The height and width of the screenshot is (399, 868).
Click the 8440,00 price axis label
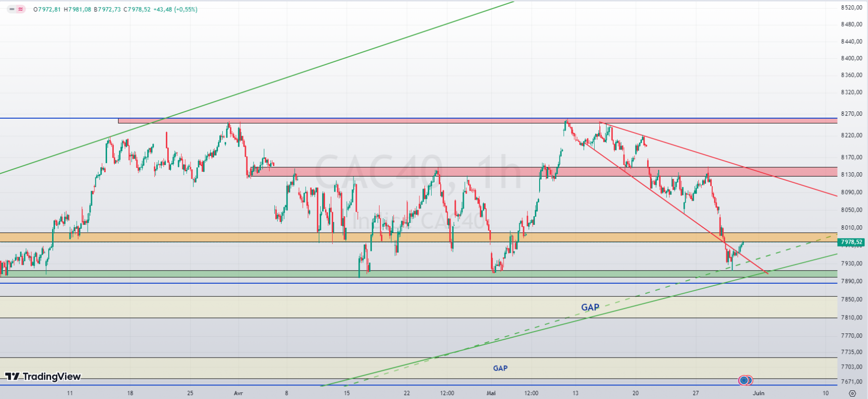[852, 41]
